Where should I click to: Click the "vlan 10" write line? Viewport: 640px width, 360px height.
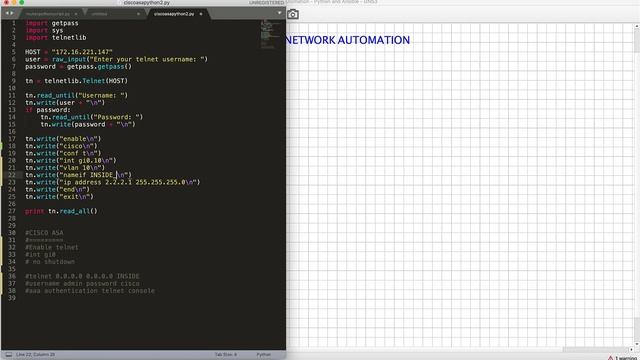coord(65,168)
